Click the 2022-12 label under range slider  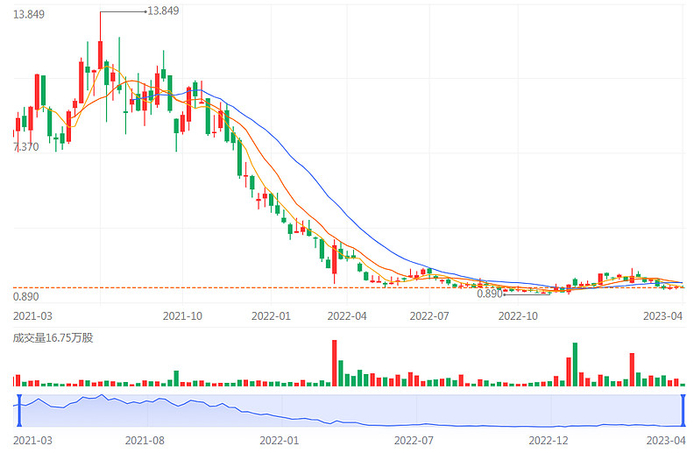click(549, 441)
